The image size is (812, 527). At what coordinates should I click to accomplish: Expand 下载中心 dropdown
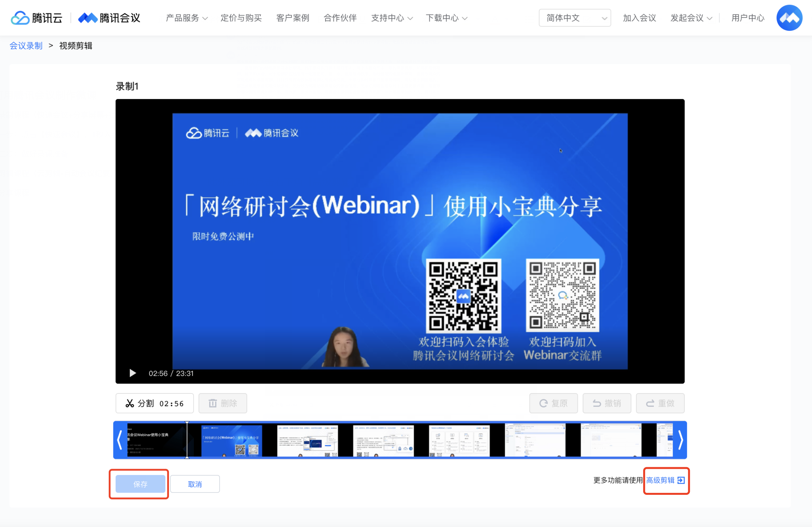pyautogui.click(x=446, y=18)
